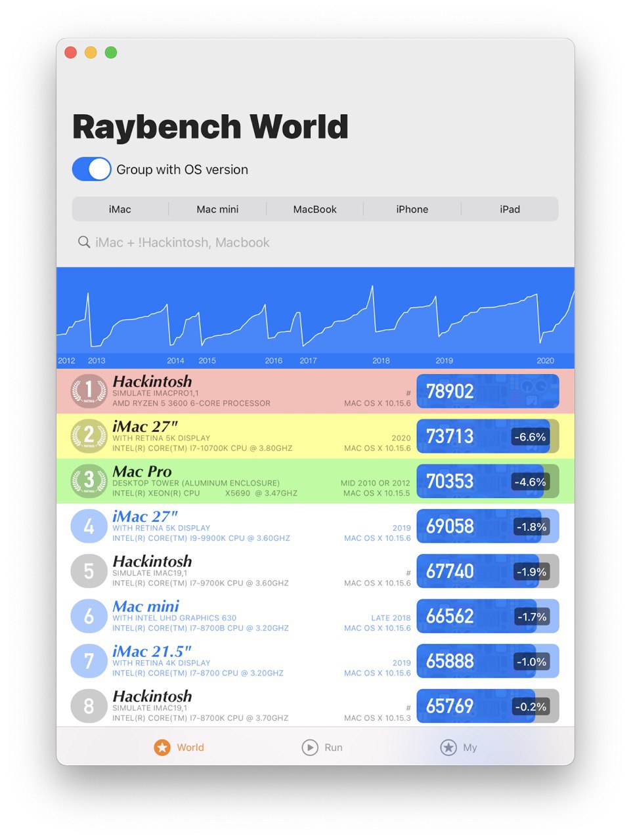
Task: Select the iMac 21.5" title in row 7
Action: tap(152, 651)
